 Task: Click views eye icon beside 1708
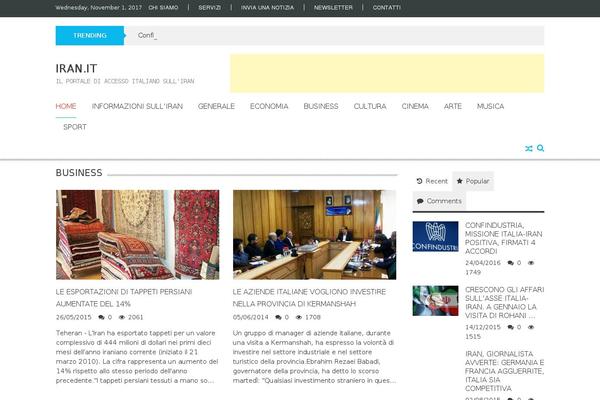pyautogui.click(x=299, y=317)
